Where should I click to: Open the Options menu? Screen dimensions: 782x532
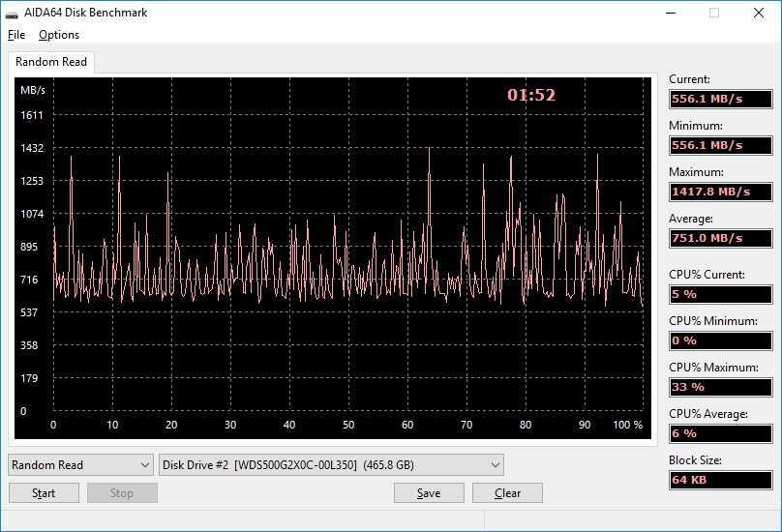[59, 35]
